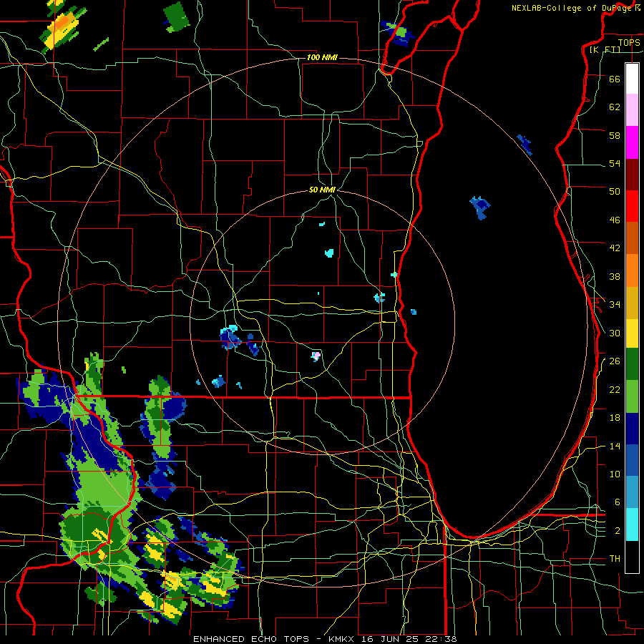This screenshot has width=644, height=644.
Task: Click the "ENHANCED ECHO TOPS" product title
Action: coord(251,639)
